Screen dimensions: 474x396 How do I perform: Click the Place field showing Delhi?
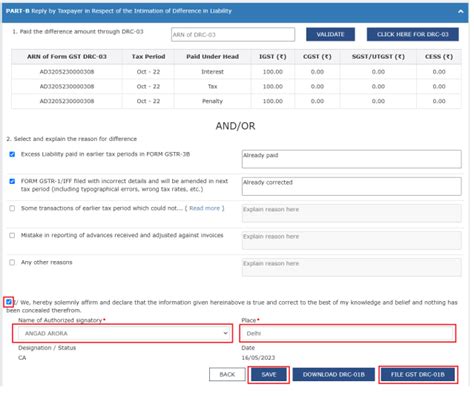tap(347, 333)
